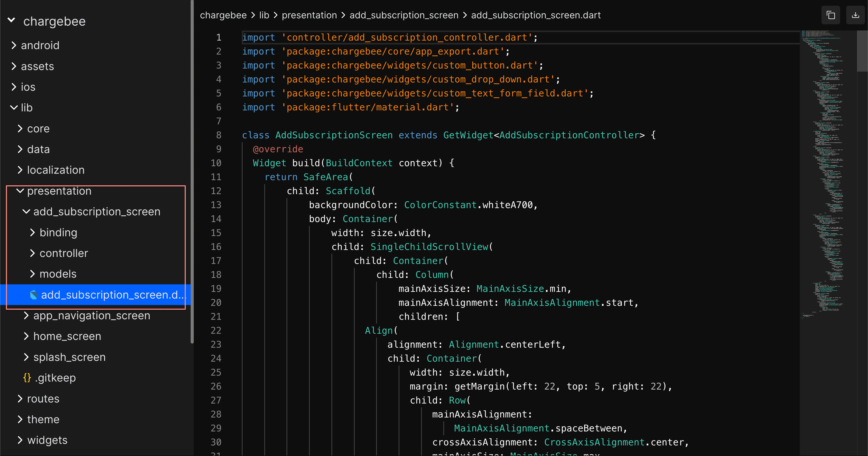Click the file tree panel scrollbar

point(192,172)
